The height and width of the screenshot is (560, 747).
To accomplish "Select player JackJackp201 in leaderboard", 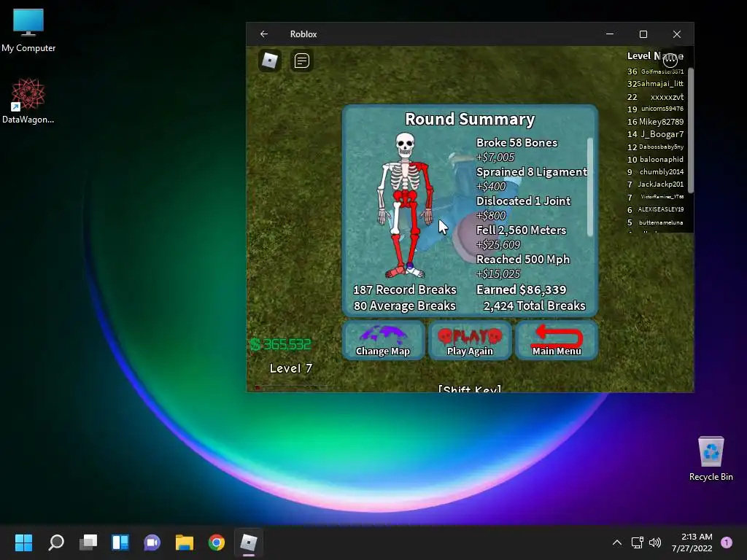I will coord(655,184).
